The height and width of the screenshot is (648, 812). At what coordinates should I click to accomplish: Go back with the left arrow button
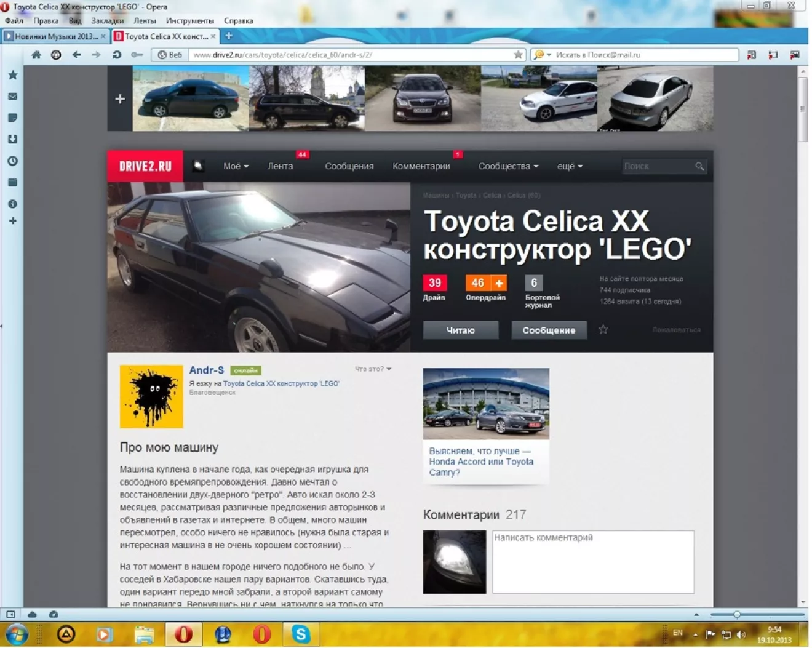click(x=77, y=55)
